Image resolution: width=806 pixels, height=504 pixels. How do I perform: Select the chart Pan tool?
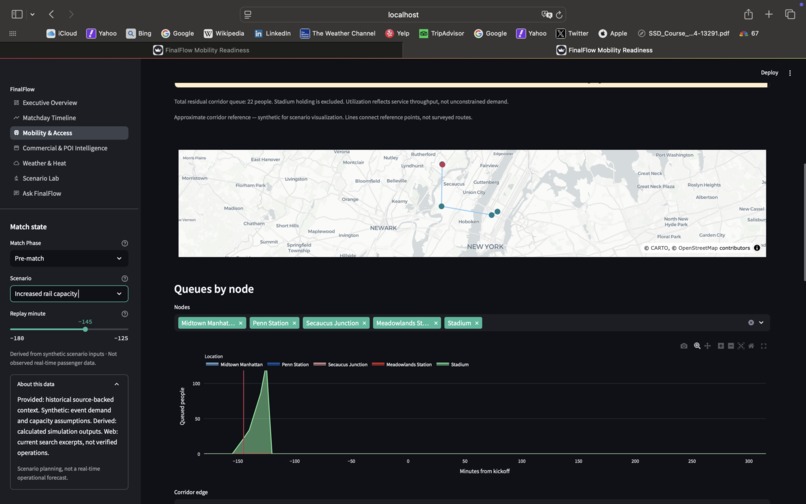[x=707, y=346]
